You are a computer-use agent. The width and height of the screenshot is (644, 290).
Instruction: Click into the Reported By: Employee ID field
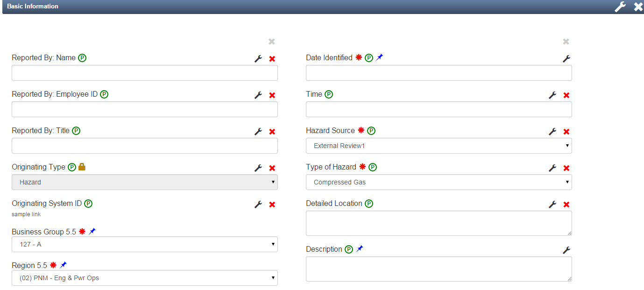(145, 109)
